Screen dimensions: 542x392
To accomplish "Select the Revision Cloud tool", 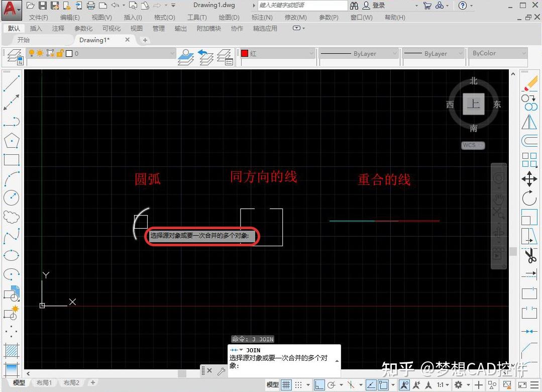I will pyautogui.click(x=12, y=216).
